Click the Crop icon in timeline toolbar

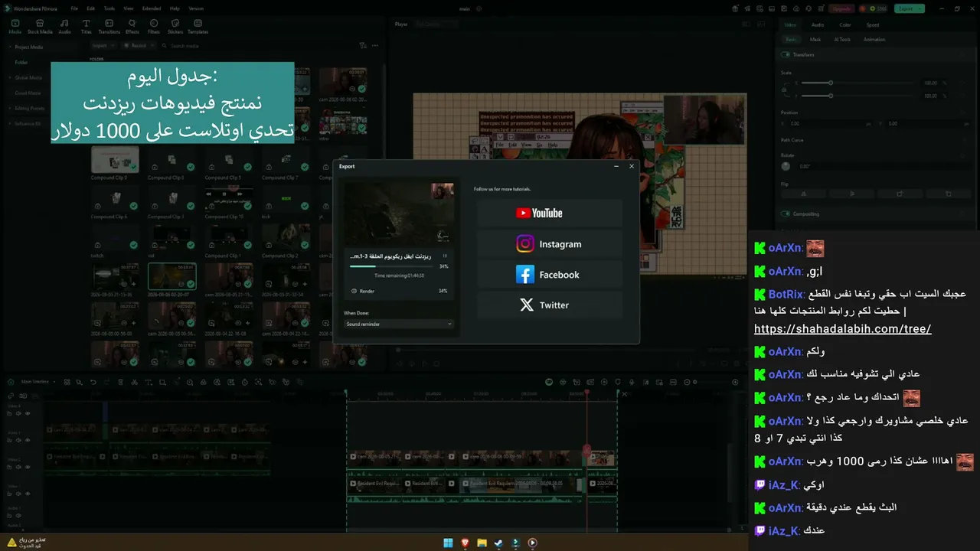coord(163,382)
